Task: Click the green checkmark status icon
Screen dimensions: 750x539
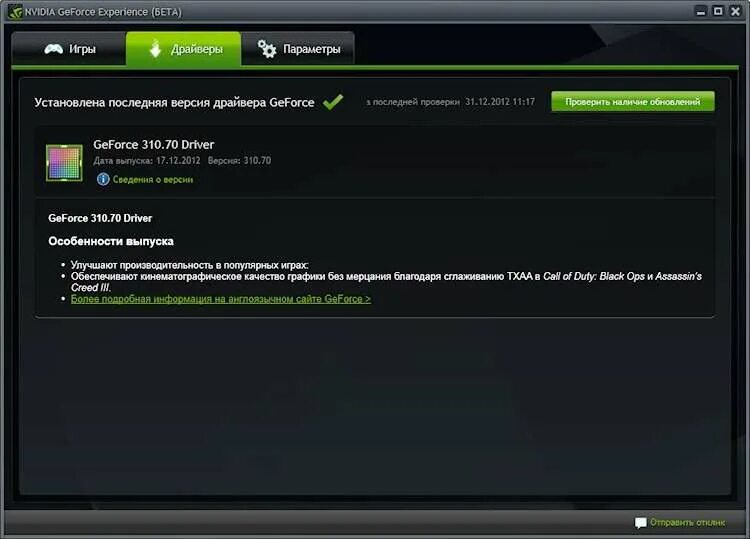Action: coord(333,101)
